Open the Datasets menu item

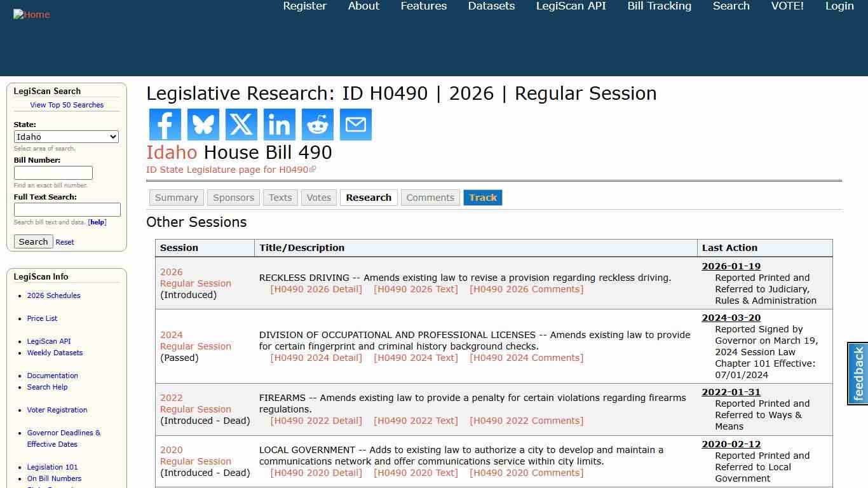(491, 6)
